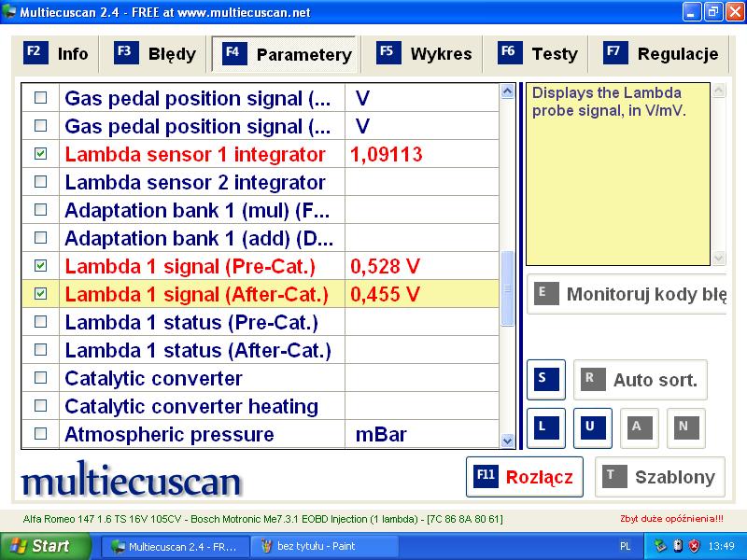This screenshot has height=560, width=747.
Task: Click the Zbyt duże opóźnienia!!! warning
Action: click(x=671, y=519)
